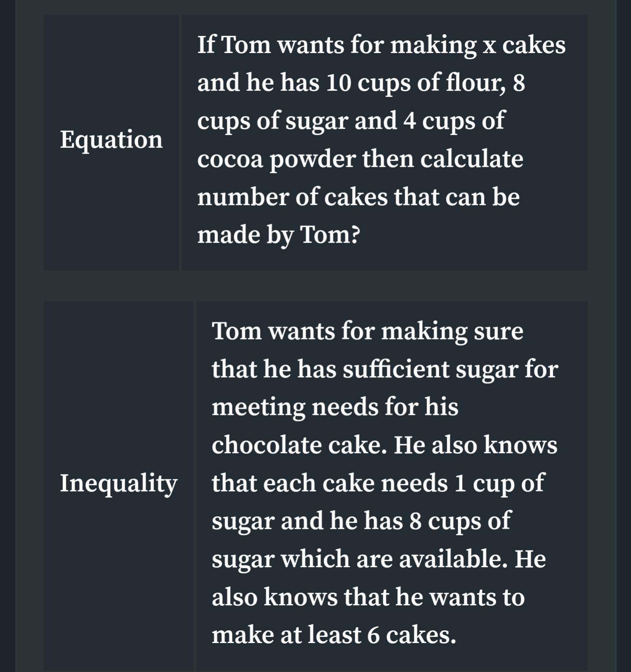Click the text "number of cakes that can be"

tap(358, 197)
